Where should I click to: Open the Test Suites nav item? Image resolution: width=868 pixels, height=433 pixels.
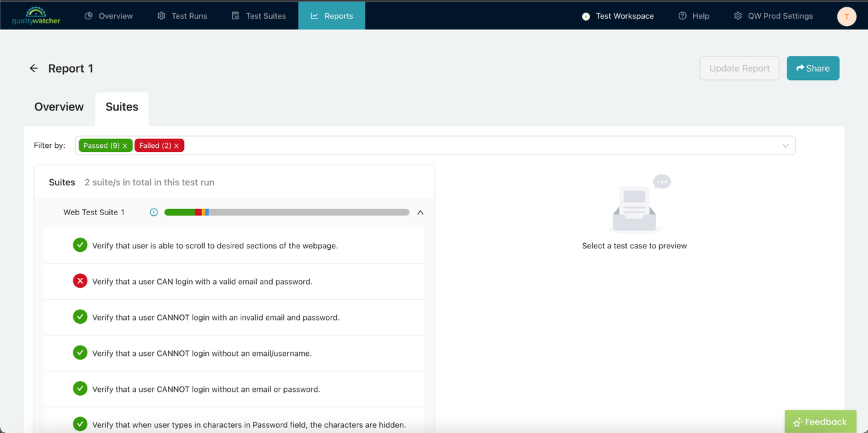[x=259, y=16]
